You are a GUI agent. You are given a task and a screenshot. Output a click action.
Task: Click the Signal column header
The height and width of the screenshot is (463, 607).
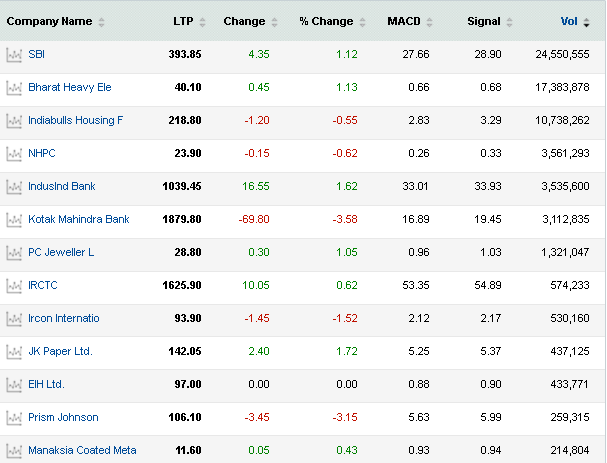[483, 21]
